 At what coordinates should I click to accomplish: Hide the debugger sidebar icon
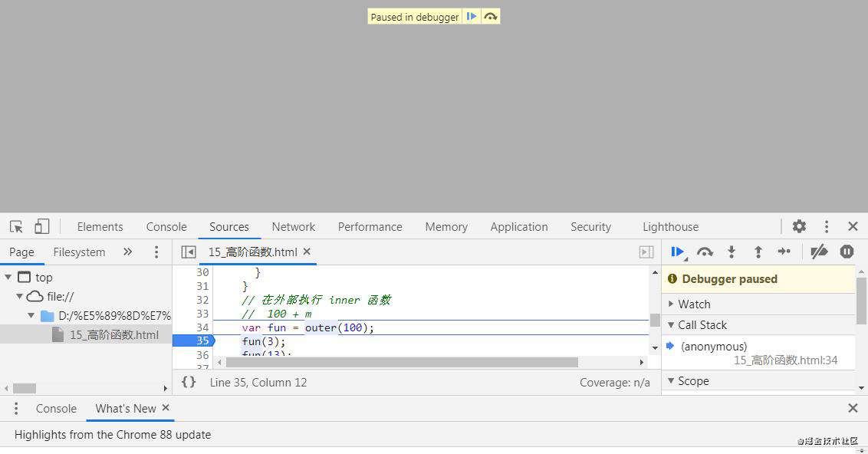[x=646, y=252]
